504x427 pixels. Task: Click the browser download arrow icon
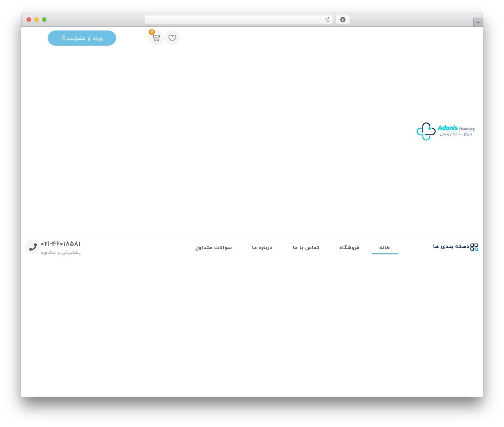(x=343, y=20)
